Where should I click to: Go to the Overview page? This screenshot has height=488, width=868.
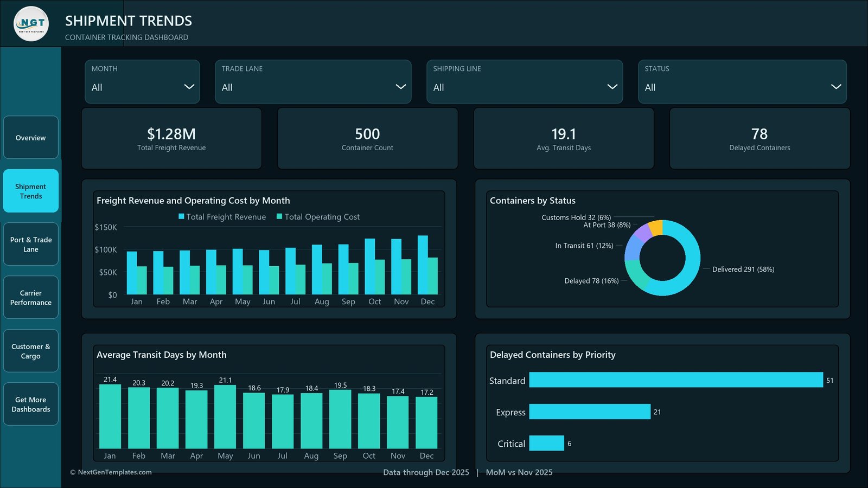31,137
